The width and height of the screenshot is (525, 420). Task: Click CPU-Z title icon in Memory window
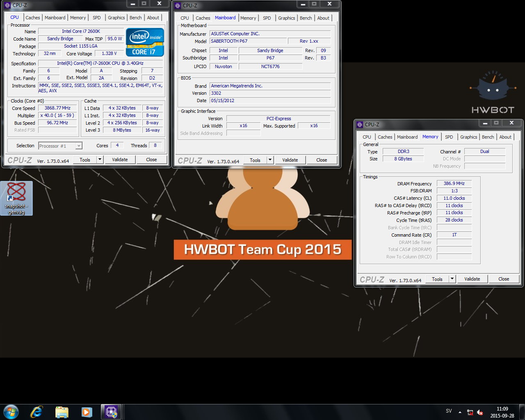click(x=360, y=124)
